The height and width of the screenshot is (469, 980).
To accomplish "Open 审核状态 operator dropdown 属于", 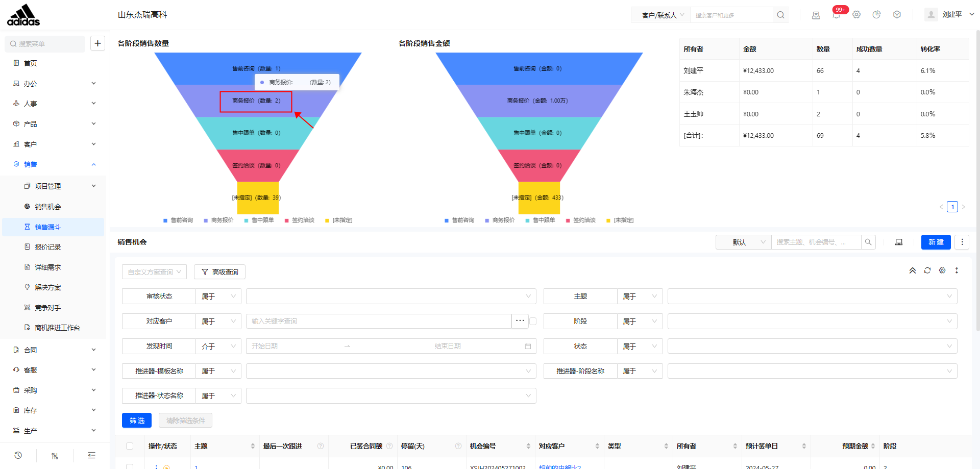I will [x=218, y=296].
